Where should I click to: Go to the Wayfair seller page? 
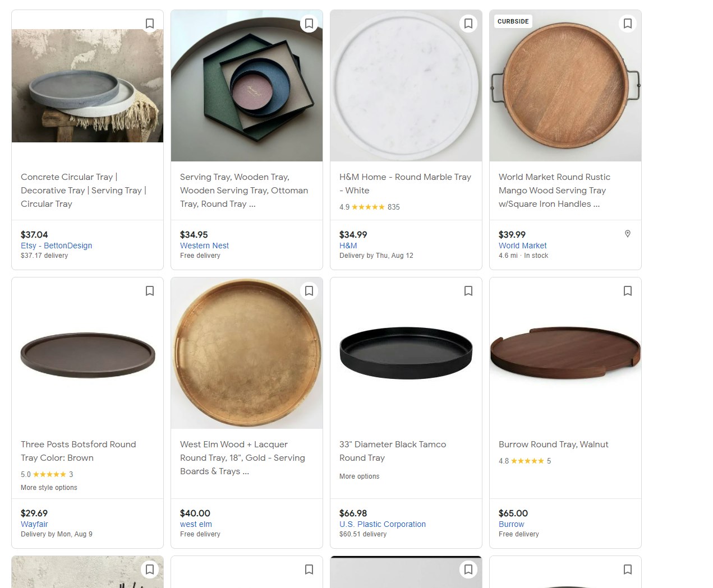pos(34,524)
